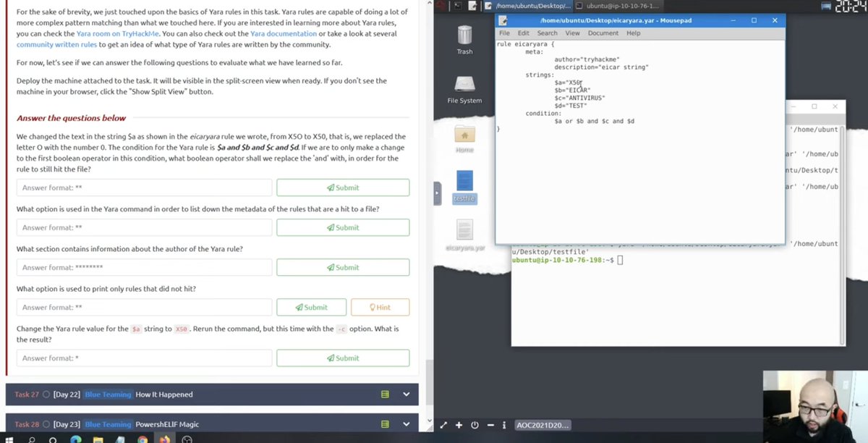Click the info icon in machine controls
868x443 pixels.
(x=506, y=425)
